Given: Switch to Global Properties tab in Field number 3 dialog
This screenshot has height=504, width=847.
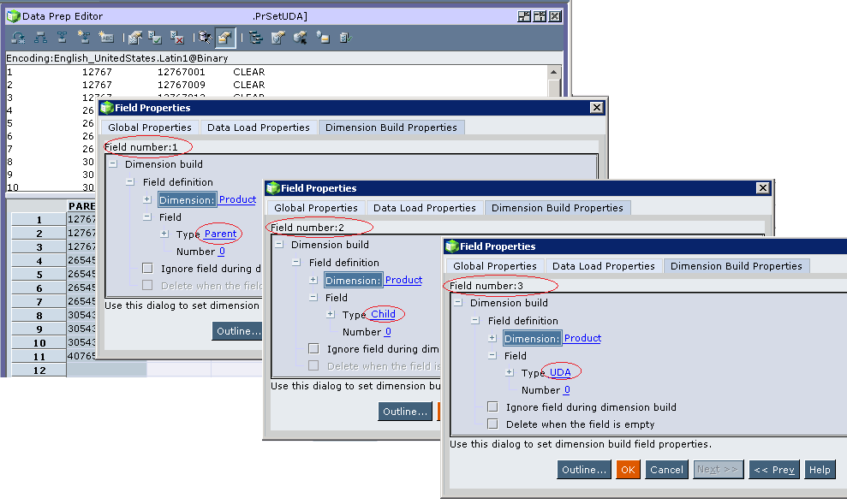Looking at the screenshot, I should point(495,266).
